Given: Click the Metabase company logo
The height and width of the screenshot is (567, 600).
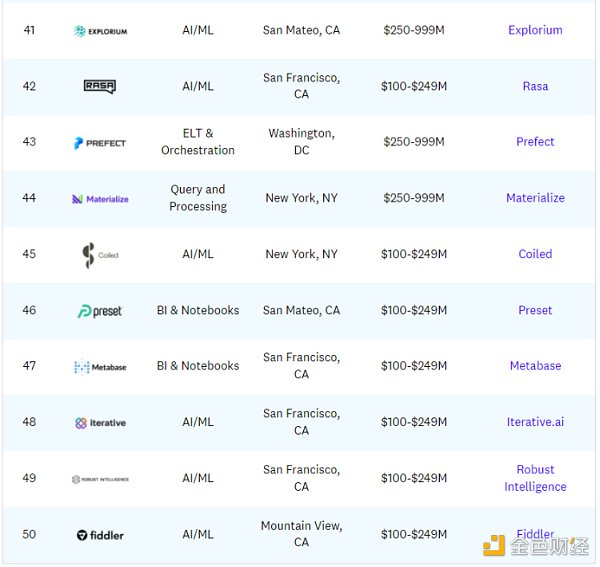Looking at the screenshot, I should click(100, 367).
